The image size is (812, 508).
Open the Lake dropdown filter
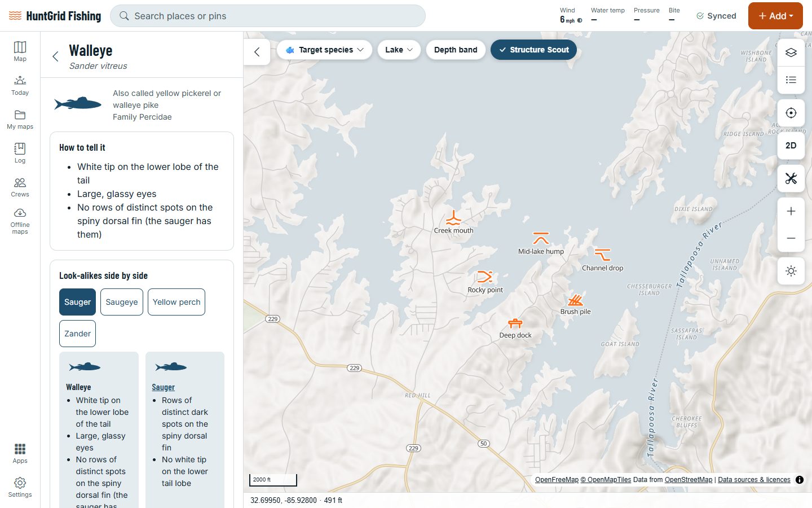(x=399, y=50)
